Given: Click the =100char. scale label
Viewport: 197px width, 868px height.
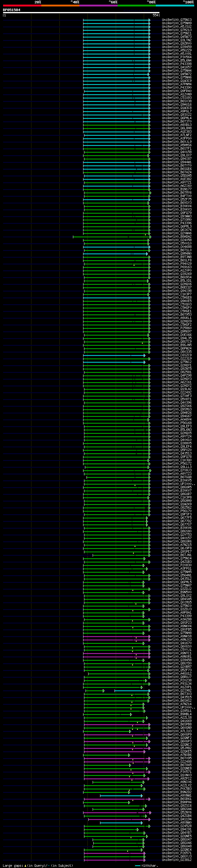Looking at the screenshot, I should 150,865.
